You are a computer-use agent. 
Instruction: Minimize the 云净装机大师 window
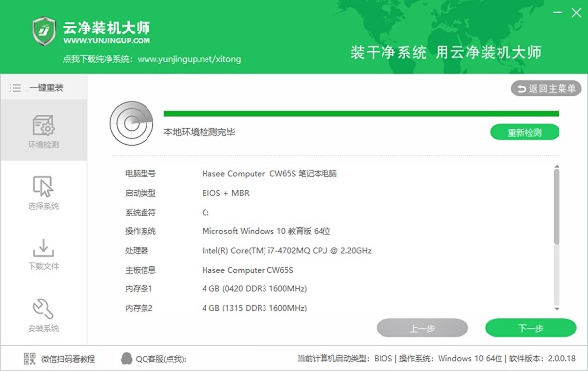point(558,13)
